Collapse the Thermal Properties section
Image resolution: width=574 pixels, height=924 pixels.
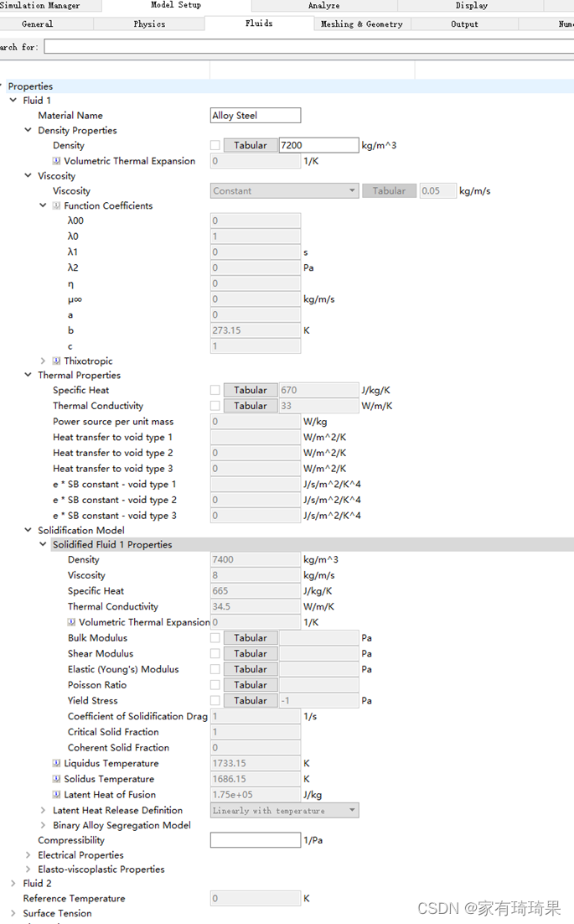(x=28, y=375)
